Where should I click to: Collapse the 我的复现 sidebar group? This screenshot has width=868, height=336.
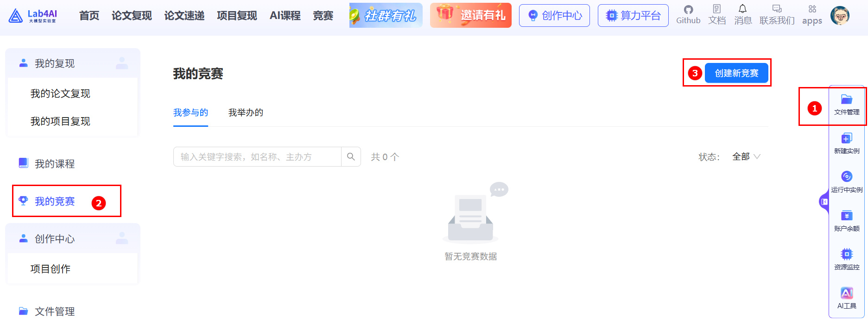(73, 63)
